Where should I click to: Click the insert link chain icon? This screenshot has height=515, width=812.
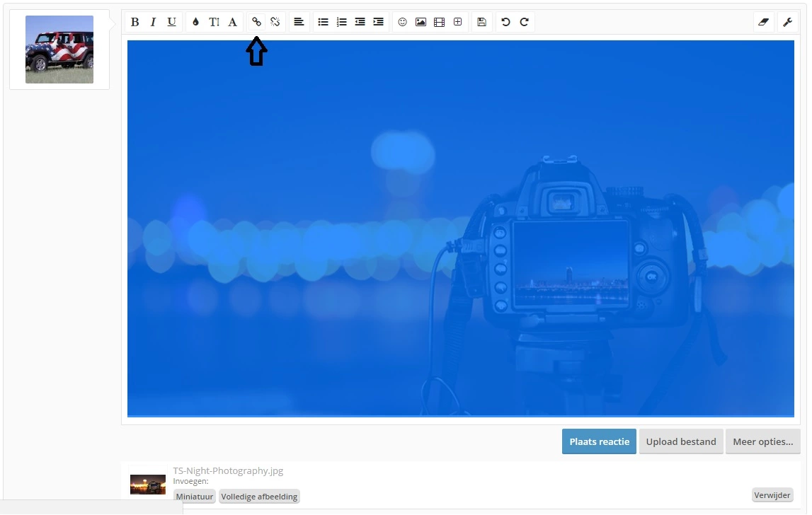[x=256, y=22]
